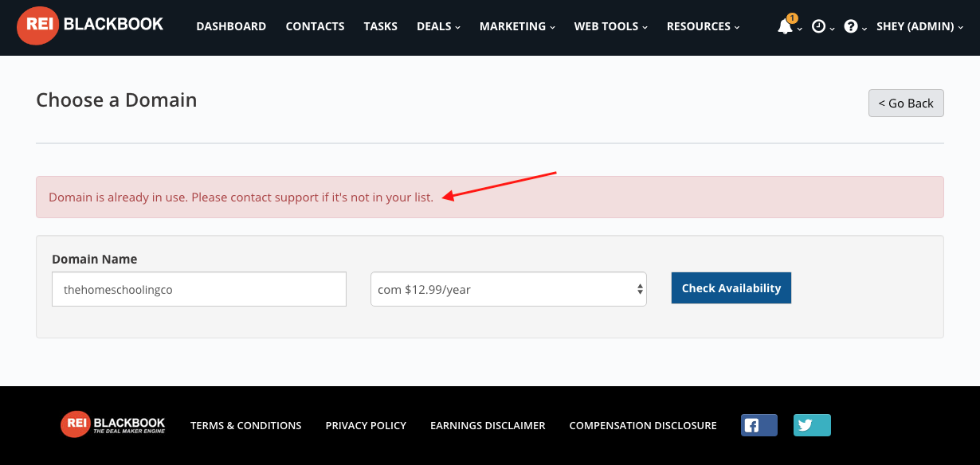Focus the Domain Name input field
980x465 pixels.
[199, 289]
